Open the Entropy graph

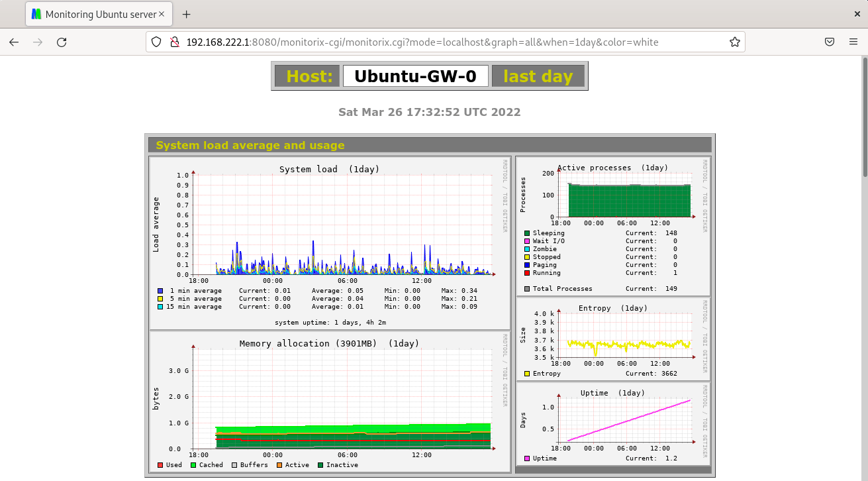click(x=612, y=339)
